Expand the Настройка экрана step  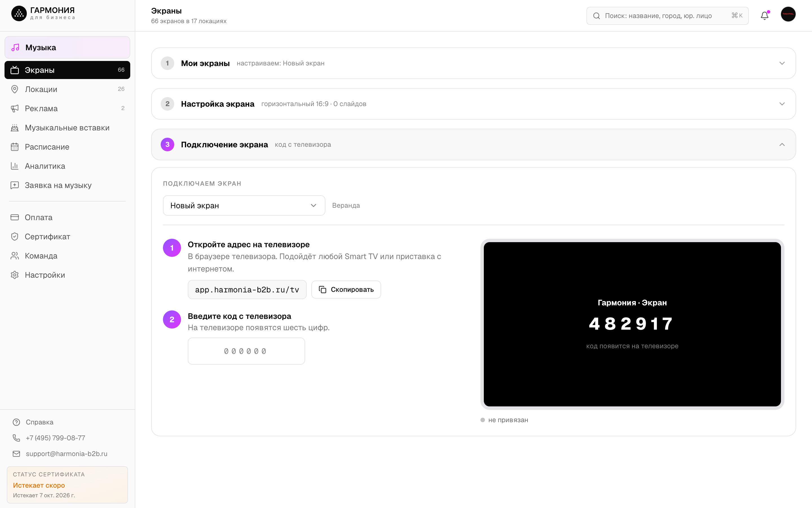click(x=473, y=104)
